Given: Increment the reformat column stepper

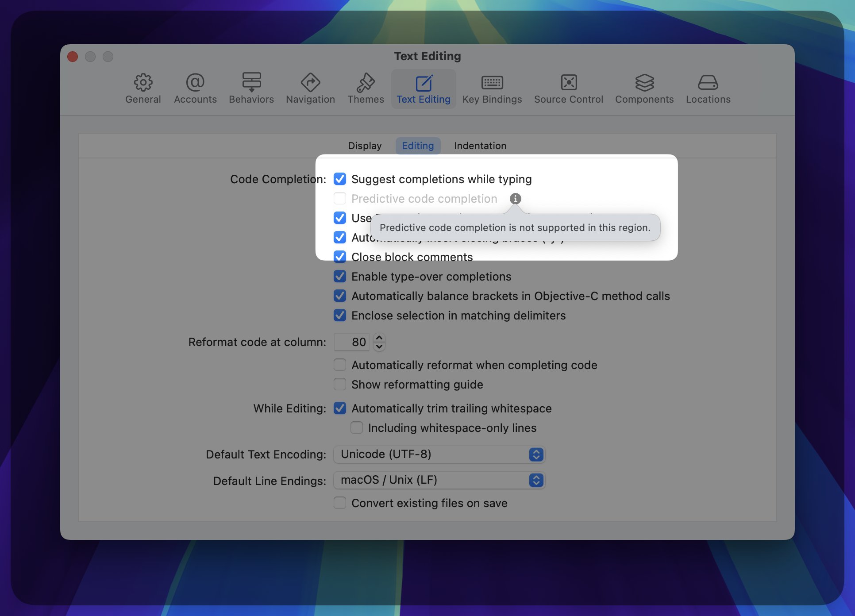Looking at the screenshot, I should click(x=379, y=338).
